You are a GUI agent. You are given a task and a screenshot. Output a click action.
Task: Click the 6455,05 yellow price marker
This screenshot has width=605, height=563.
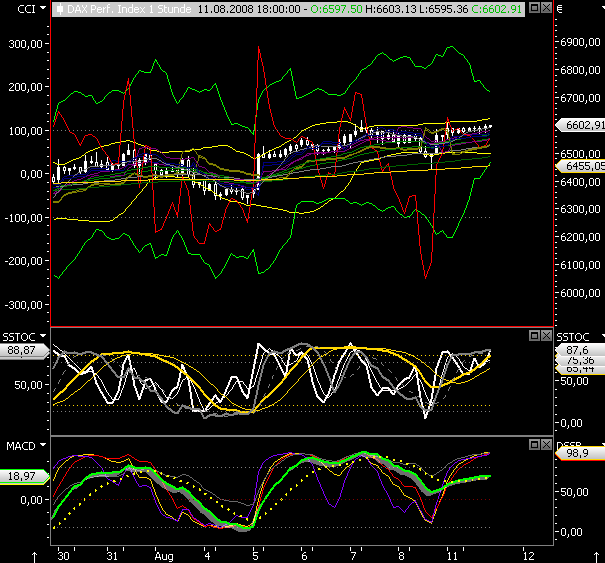(581, 166)
